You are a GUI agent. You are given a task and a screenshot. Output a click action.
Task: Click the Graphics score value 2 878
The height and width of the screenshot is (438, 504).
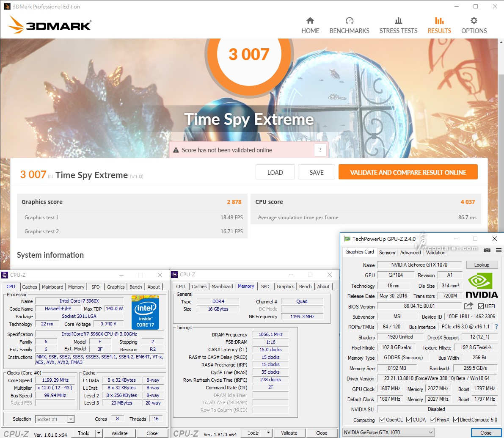point(234,202)
